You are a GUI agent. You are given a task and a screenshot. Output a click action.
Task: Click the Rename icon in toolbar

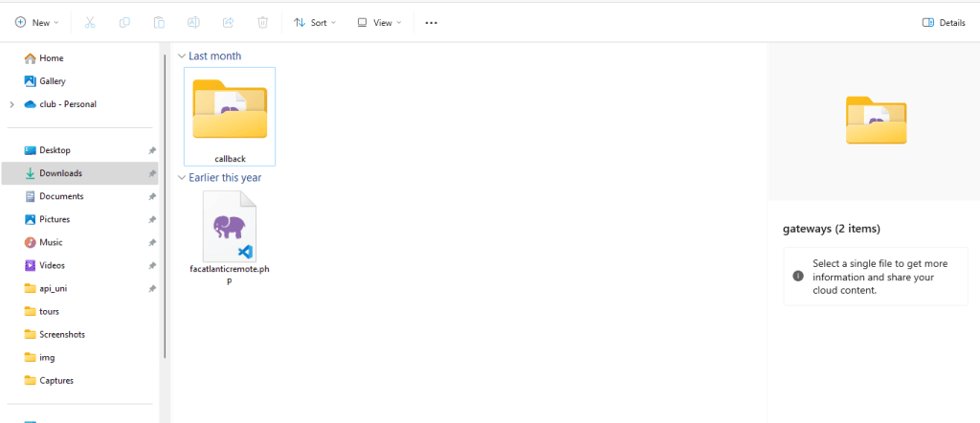click(x=193, y=23)
